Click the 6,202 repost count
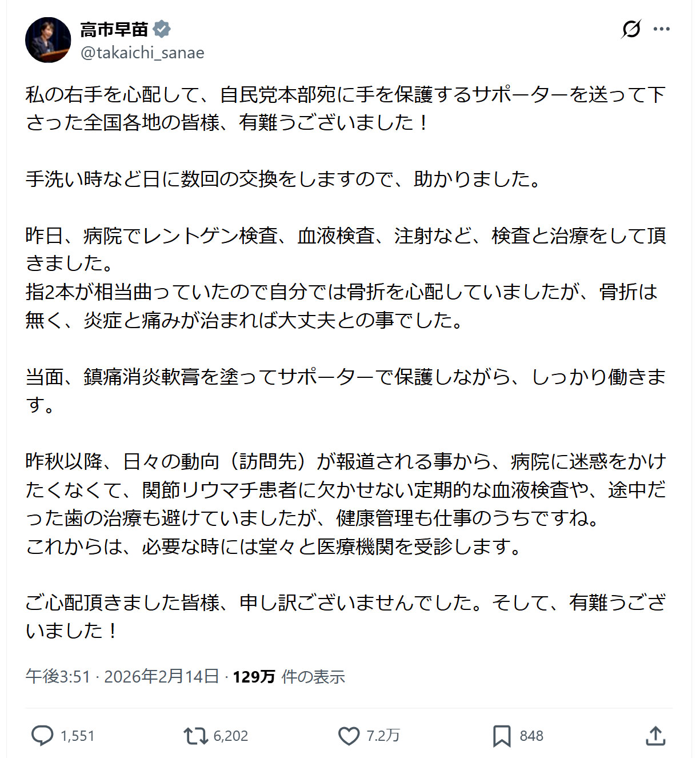700x758 pixels. (x=231, y=736)
